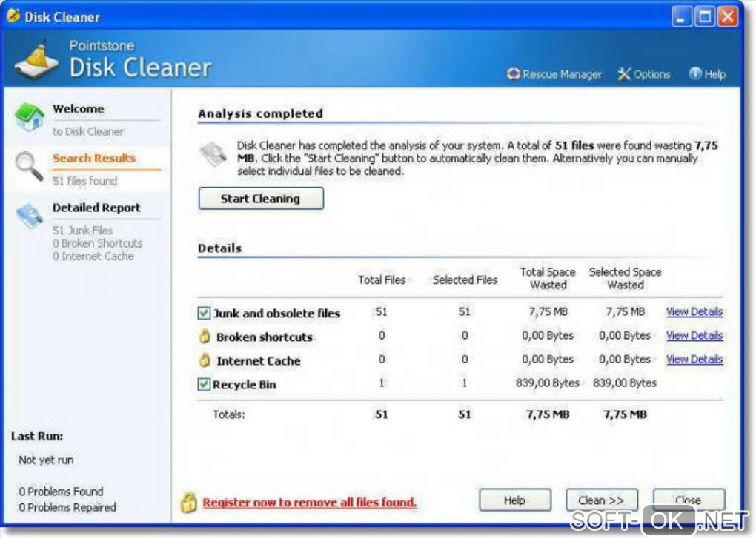The height and width of the screenshot is (539, 756).
Task: Click the '839,00 Bytes' Total Space value
Action: pyautogui.click(x=547, y=383)
